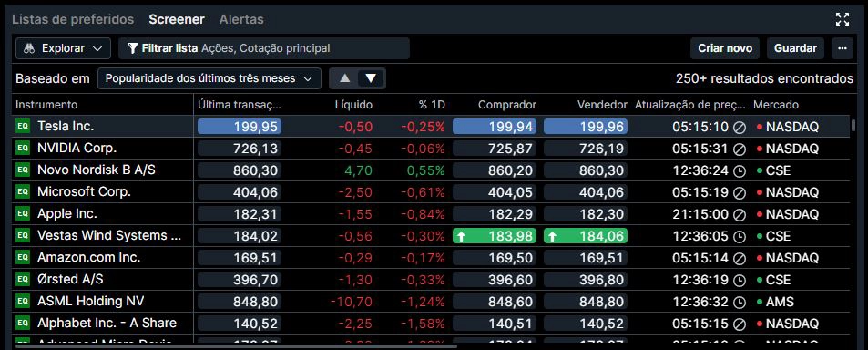Click the EQ badge for Apple Inc.
Viewport: 868px width, 350px height.
point(22,214)
